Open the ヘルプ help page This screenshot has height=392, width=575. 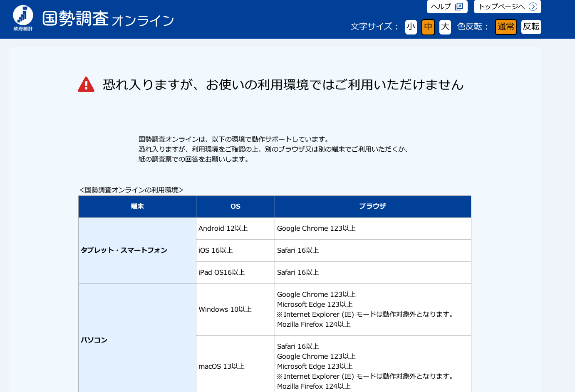441,7
